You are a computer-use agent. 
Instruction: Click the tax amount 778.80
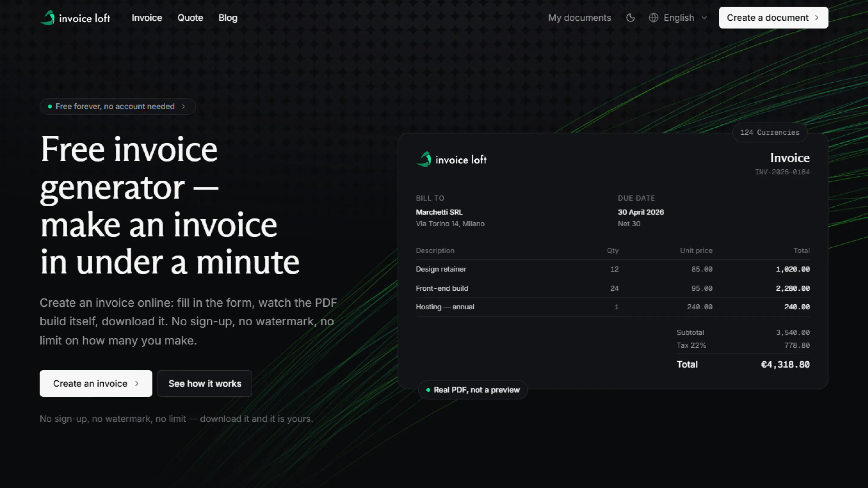797,345
